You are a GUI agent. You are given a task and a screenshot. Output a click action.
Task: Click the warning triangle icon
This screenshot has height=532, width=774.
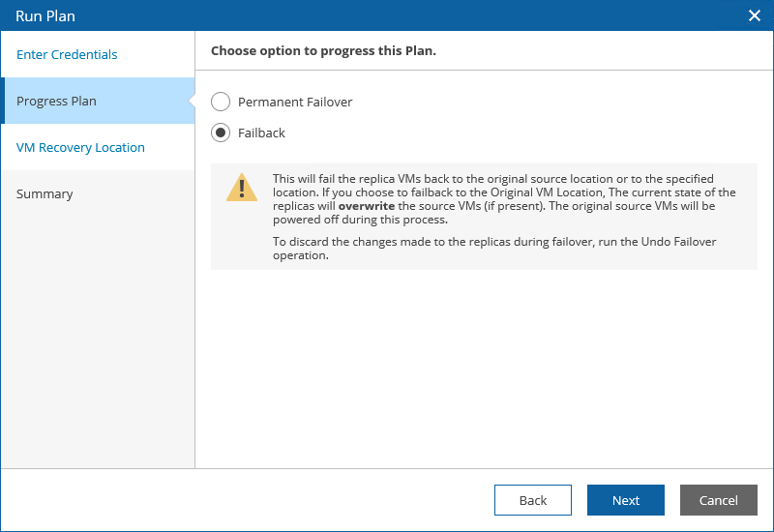[x=242, y=187]
